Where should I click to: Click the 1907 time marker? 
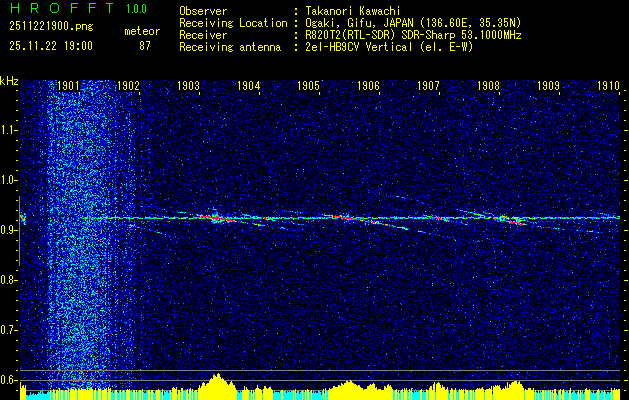[x=428, y=85]
